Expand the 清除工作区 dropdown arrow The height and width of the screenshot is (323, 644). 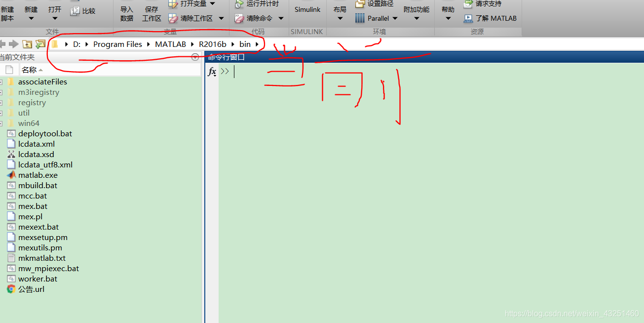pyautogui.click(x=221, y=19)
